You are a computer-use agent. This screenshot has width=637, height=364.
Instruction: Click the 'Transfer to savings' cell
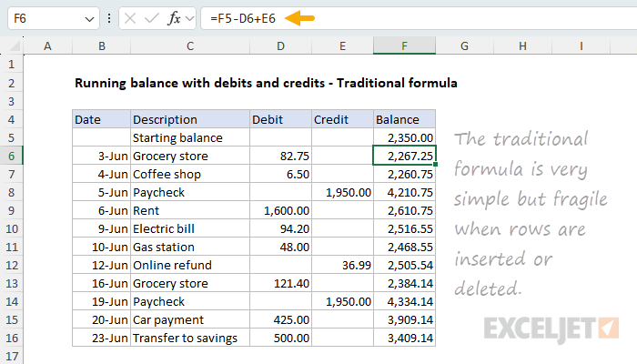click(190, 338)
